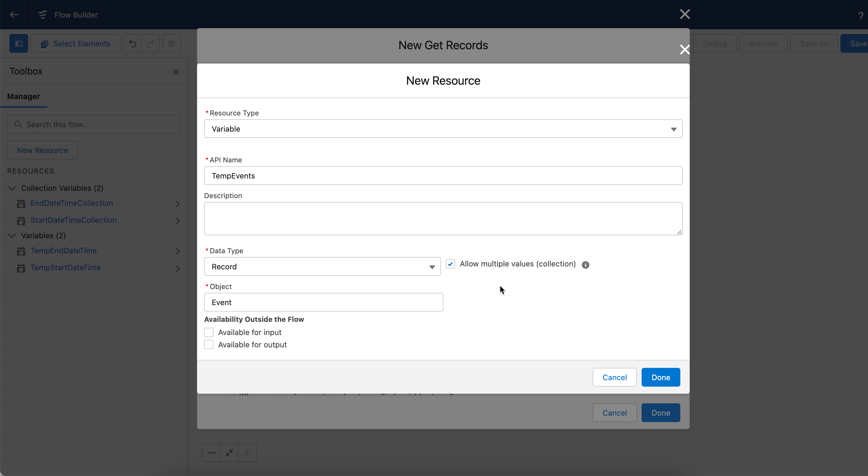
Task: Uncheck Allow multiple values (collection)
Action: point(450,264)
